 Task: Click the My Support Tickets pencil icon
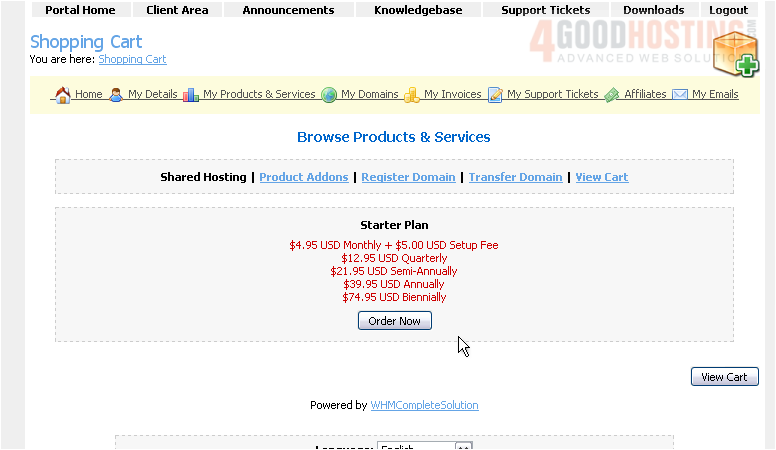point(495,95)
